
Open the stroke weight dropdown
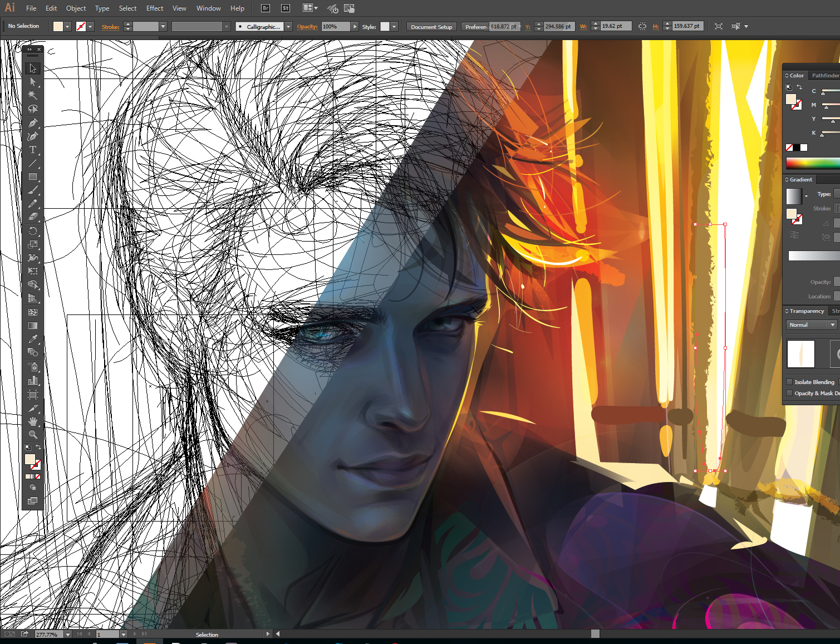[x=163, y=27]
